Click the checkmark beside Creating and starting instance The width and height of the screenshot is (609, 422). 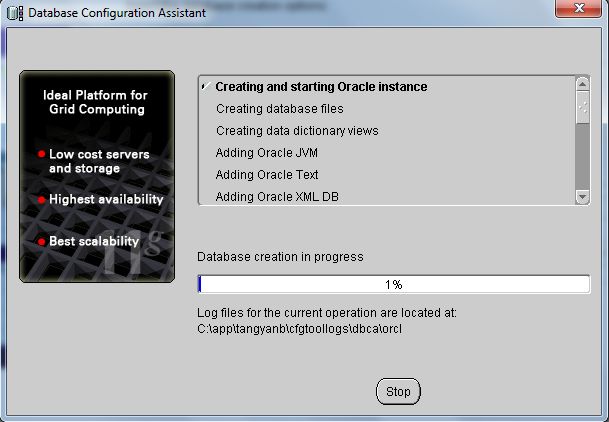point(206,86)
